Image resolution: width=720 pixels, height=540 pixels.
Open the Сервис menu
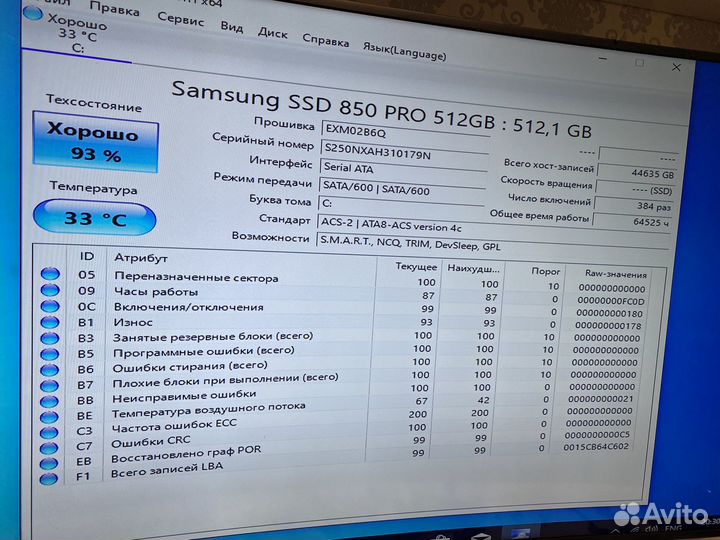tap(180, 19)
